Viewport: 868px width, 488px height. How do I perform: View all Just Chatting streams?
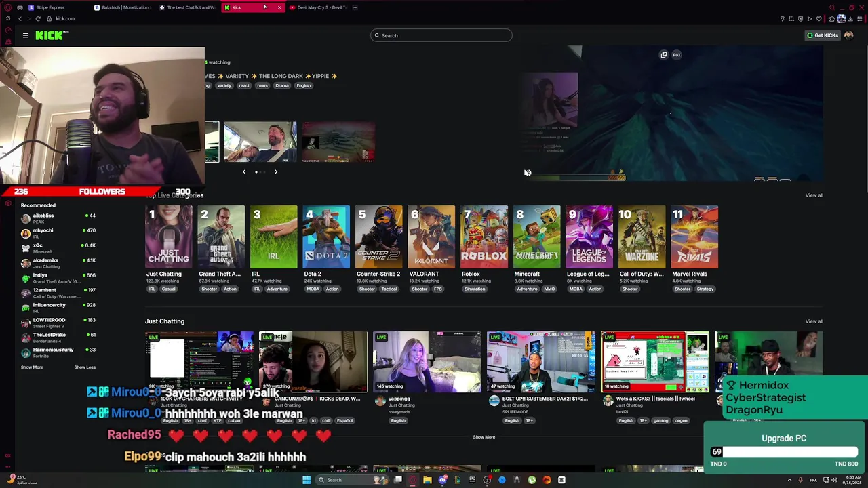click(814, 321)
